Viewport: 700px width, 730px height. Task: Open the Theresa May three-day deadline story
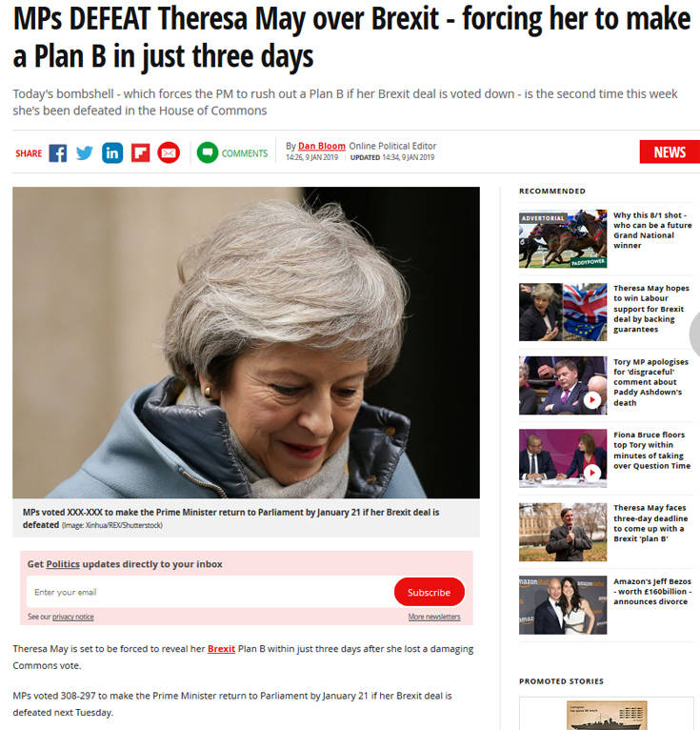[x=650, y=523]
